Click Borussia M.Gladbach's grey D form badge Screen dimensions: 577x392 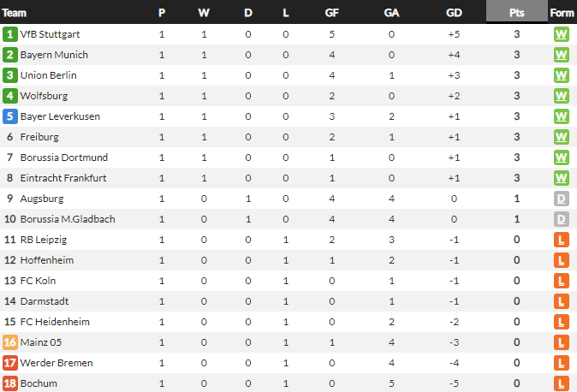[562, 219]
